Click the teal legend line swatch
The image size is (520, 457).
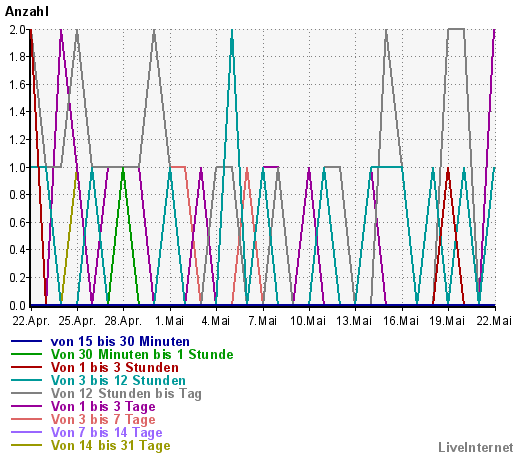(26, 380)
